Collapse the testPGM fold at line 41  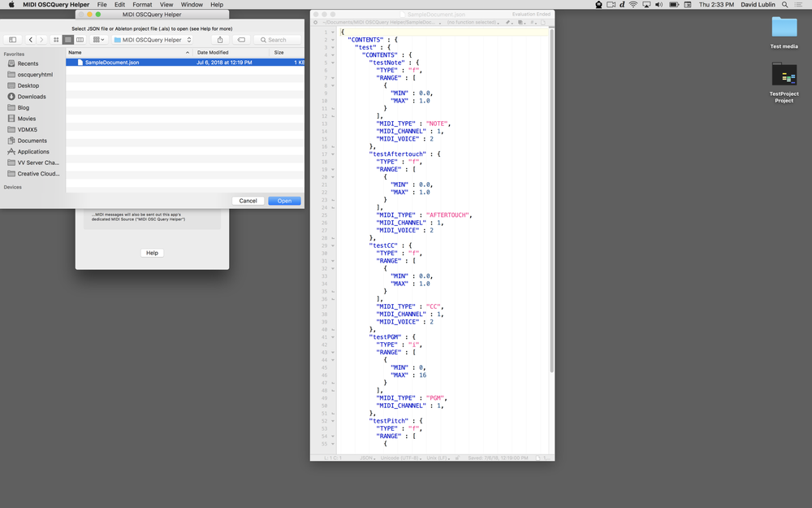(x=332, y=337)
